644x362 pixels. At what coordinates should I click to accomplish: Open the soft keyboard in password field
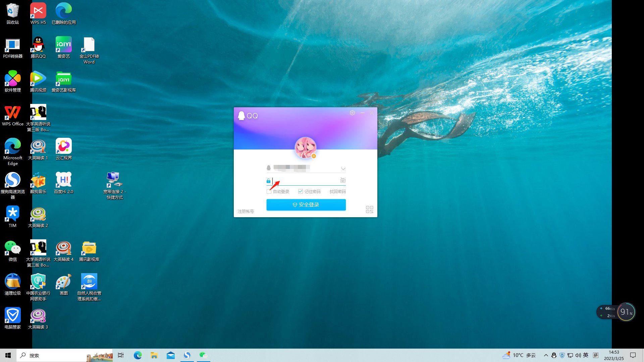342,181
